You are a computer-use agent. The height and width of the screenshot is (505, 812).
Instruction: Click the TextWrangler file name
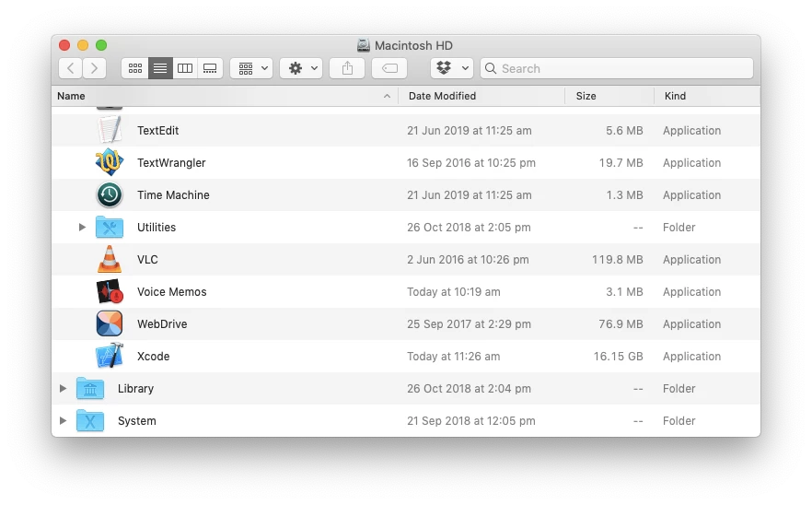171,163
